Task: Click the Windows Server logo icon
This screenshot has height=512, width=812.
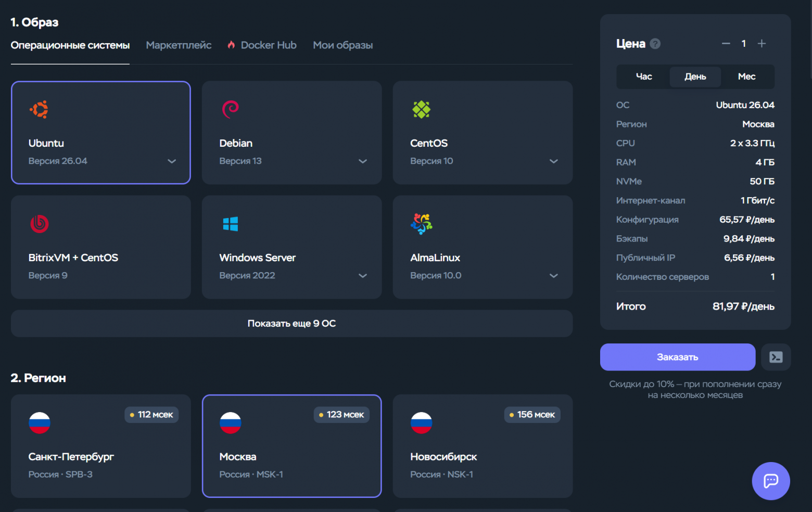Action: 230,224
